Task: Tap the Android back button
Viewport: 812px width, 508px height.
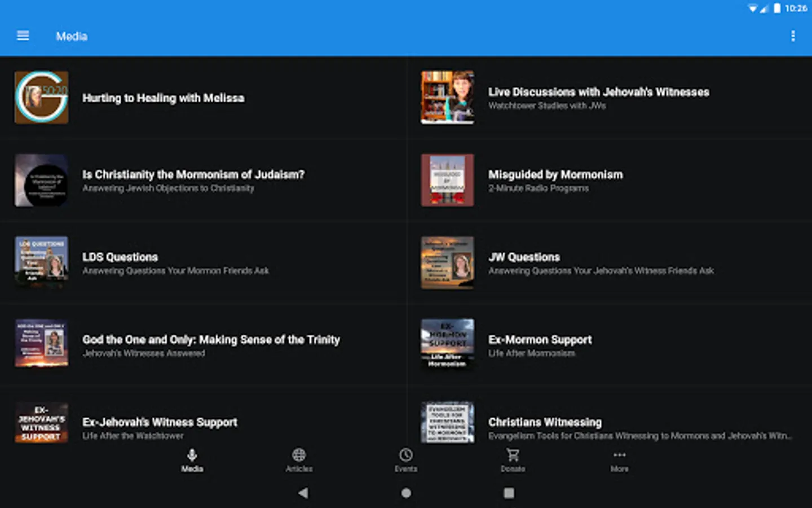Action: 303,493
